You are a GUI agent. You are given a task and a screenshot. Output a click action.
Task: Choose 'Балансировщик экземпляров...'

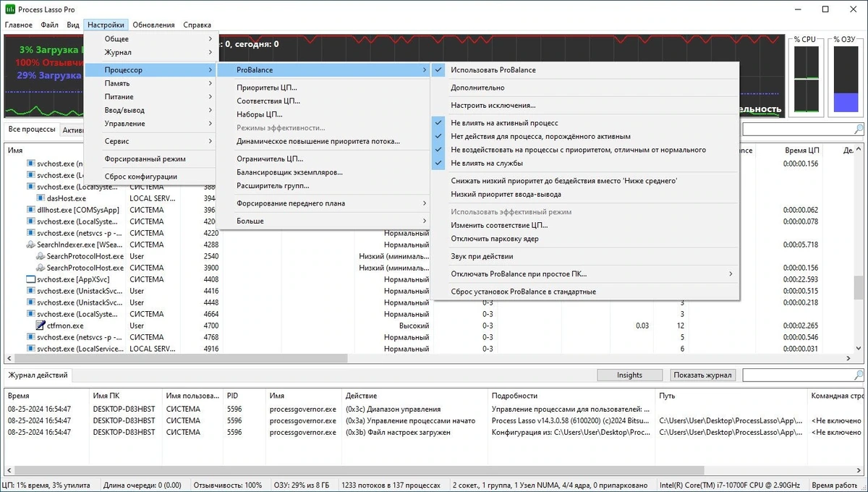(x=323, y=172)
